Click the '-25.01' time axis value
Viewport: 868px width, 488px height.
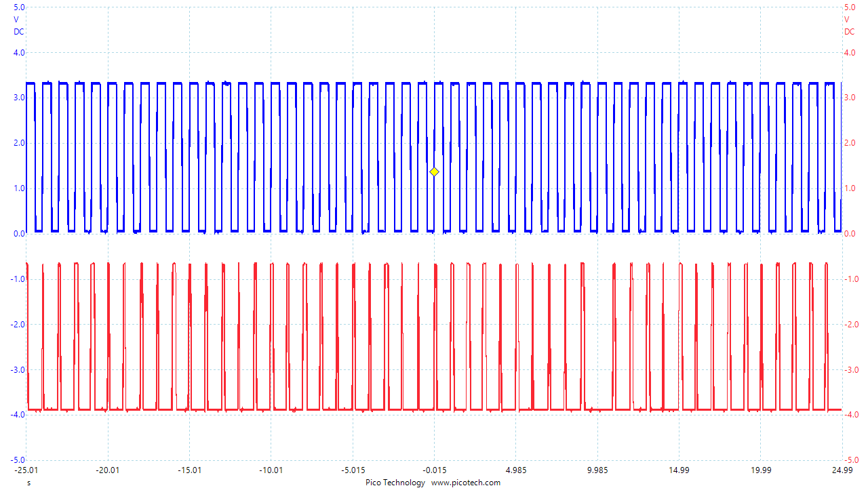click(26, 470)
